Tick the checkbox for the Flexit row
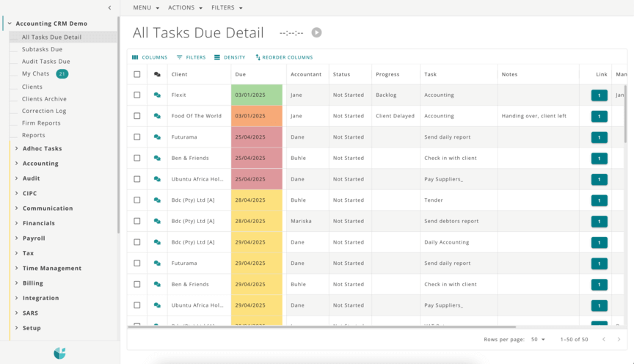The height and width of the screenshot is (364, 634). pos(137,95)
